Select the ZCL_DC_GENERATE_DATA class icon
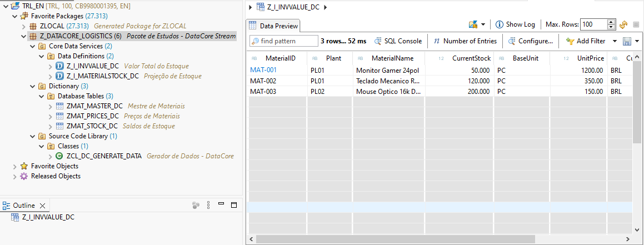644x245 pixels. coord(59,156)
